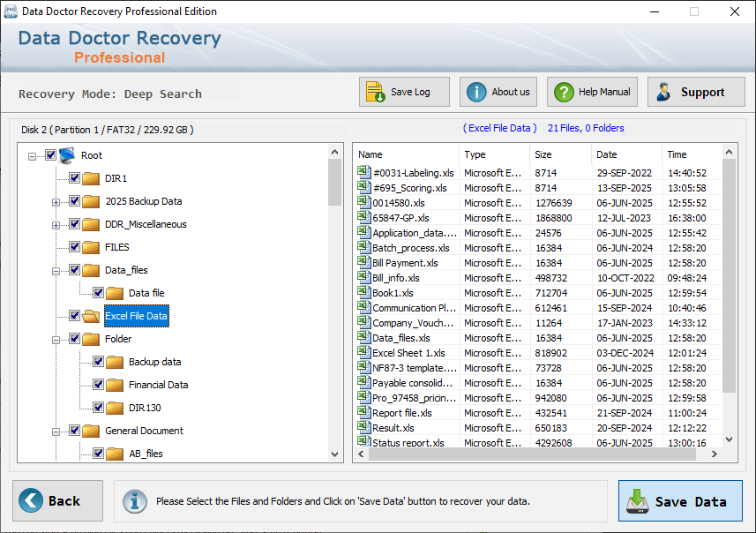Click the Help Manual question mark icon

click(564, 92)
